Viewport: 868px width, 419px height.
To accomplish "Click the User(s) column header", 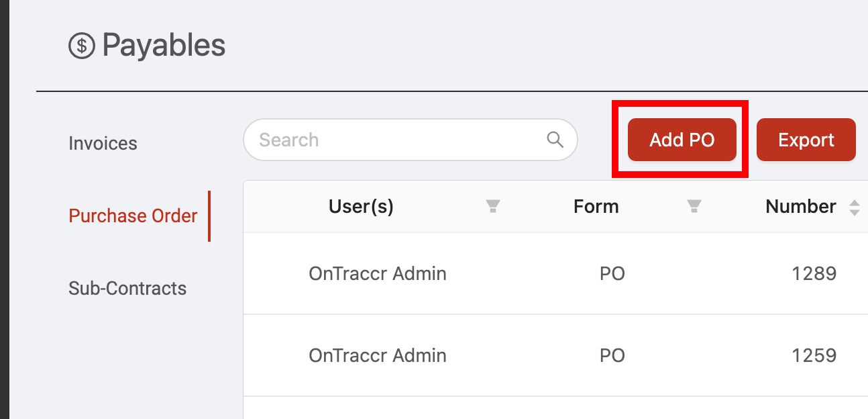I will click(361, 206).
